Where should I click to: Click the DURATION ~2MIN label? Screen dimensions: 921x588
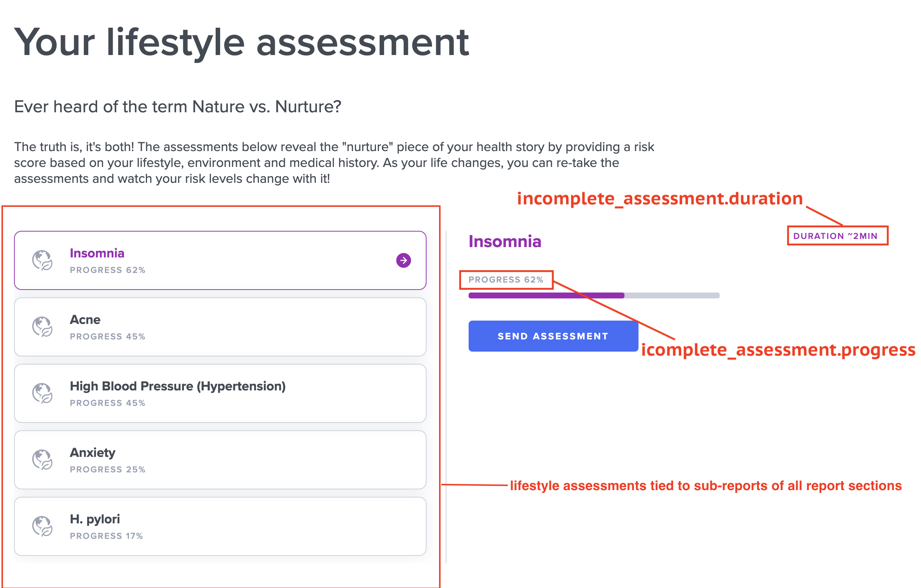pyautogui.click(x=835, y=236)
